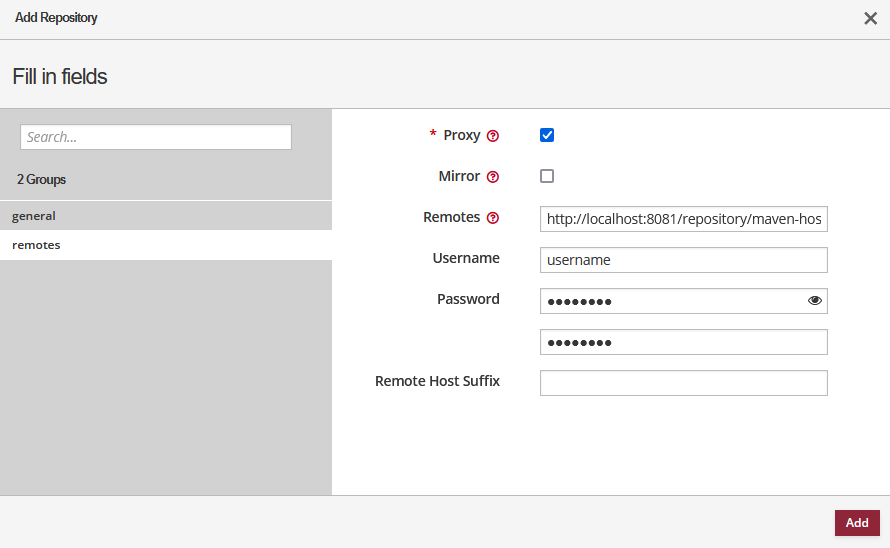Focus the empty Remote Host Suffix field
The width and height of the screenshot is (890, 548).
click(683, 383)
